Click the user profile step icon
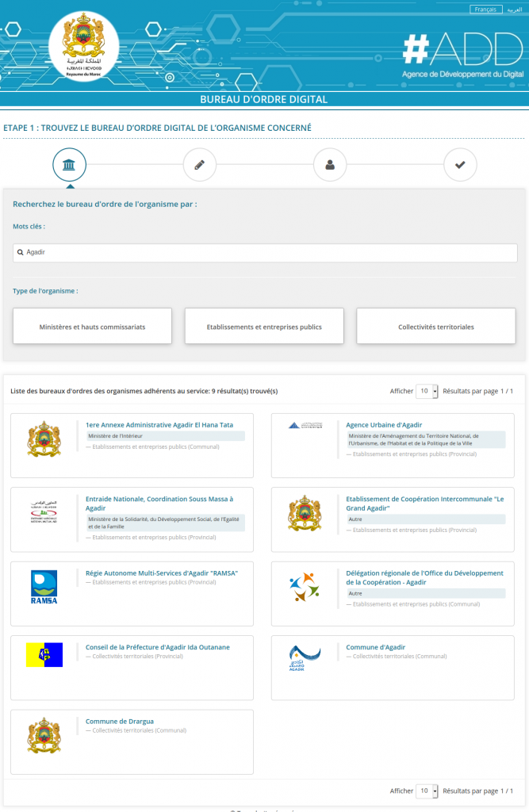Screen dimensions: 529x812 pos(329,165)
